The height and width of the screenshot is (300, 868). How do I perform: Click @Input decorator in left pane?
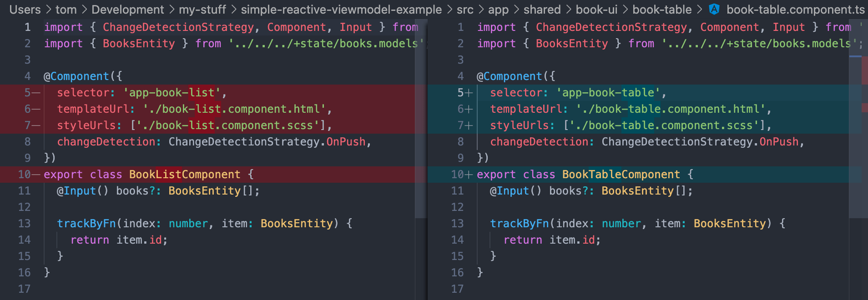tap(76, 191)
